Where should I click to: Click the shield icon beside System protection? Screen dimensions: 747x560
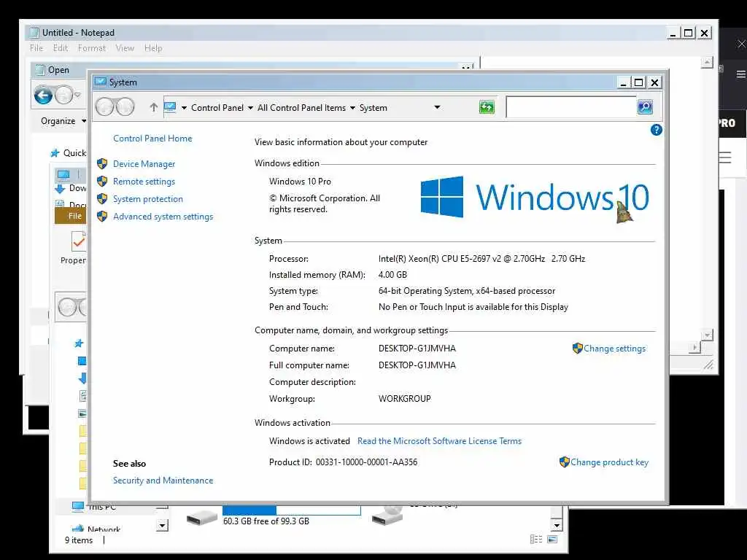pos(102,199)
